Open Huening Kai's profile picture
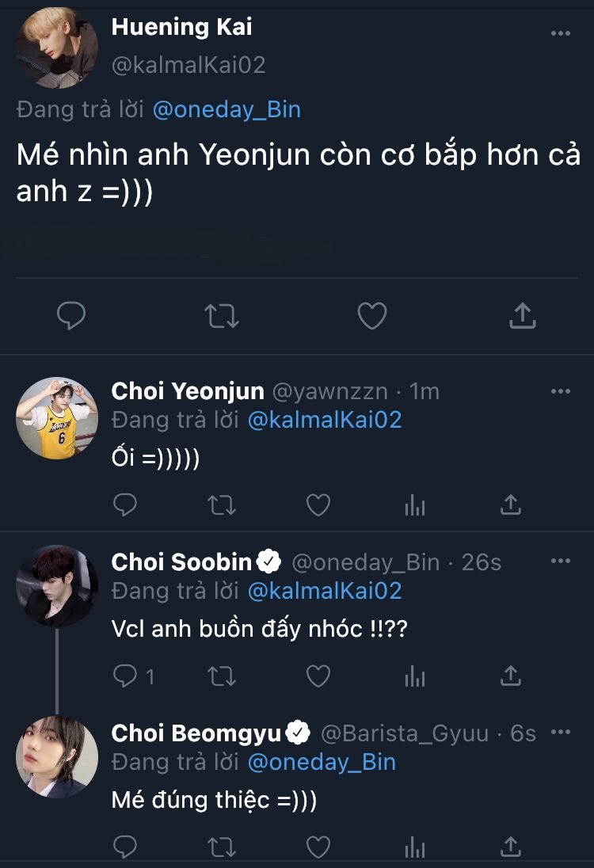The height and width of the screenshot is (868, 594). tap(56, 48)
